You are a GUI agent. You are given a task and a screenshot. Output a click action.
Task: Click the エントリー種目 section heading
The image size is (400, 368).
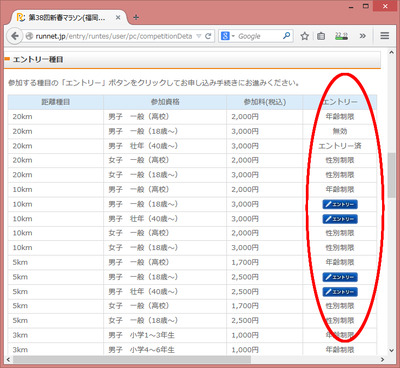(38, 60)
